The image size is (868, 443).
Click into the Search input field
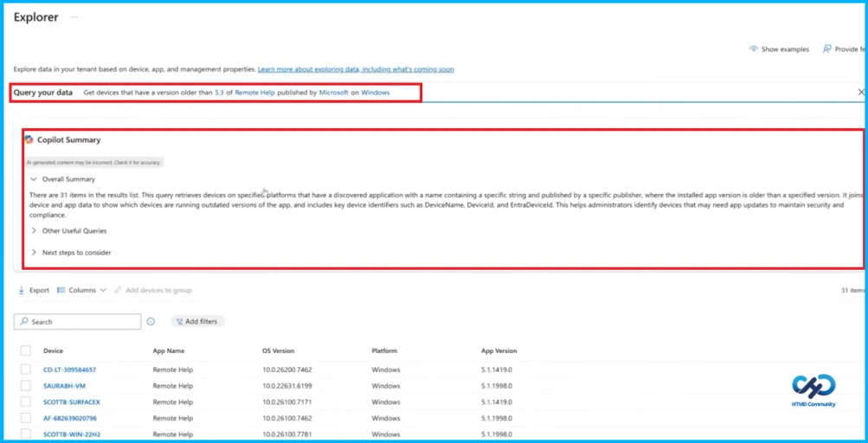click(x=78, y=322)
